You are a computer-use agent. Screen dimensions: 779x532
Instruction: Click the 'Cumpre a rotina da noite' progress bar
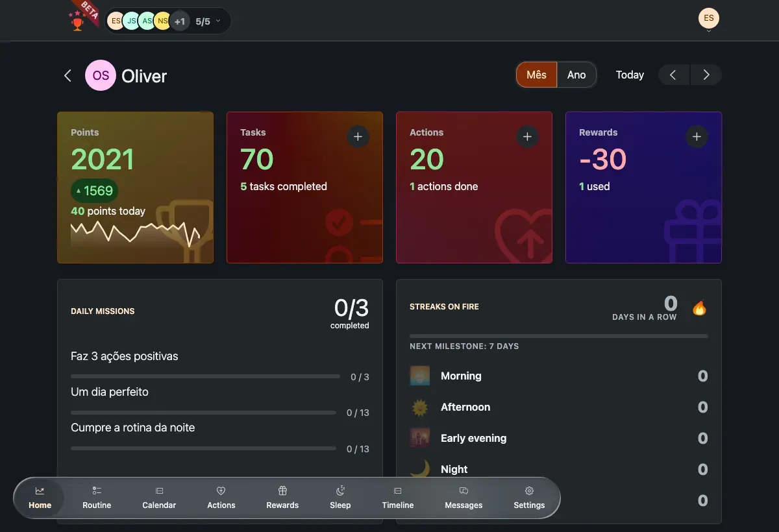tap(203, 448)
